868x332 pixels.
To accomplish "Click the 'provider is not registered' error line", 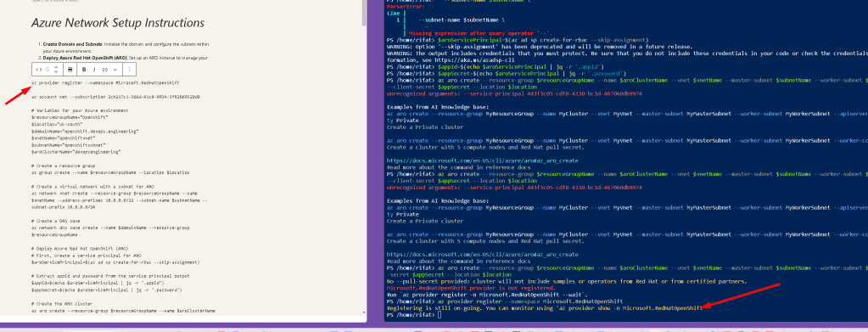I will [x=471, y=288].
